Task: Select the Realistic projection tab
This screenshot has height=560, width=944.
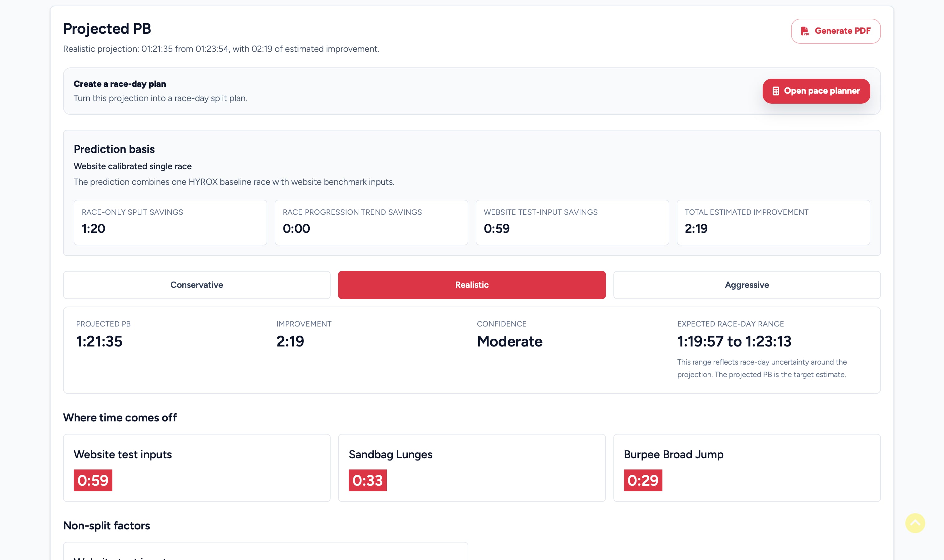Action: pos(472,285)
